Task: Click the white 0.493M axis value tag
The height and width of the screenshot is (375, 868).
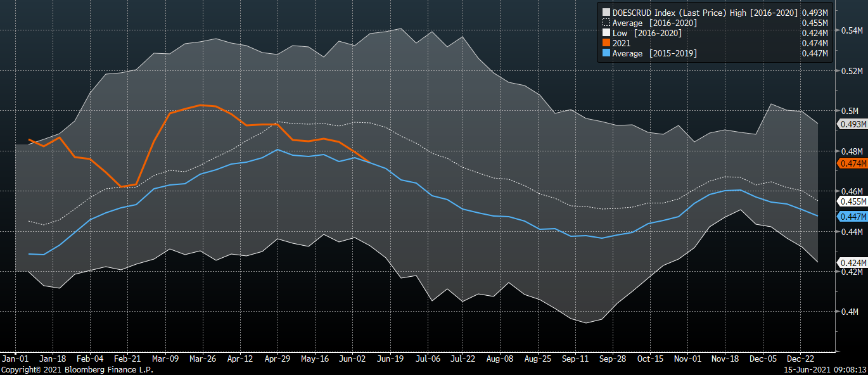Action: (852, 125)
